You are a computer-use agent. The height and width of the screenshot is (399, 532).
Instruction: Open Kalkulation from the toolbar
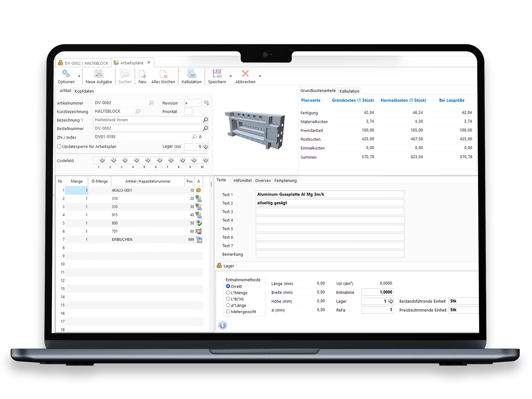point(191,73)
